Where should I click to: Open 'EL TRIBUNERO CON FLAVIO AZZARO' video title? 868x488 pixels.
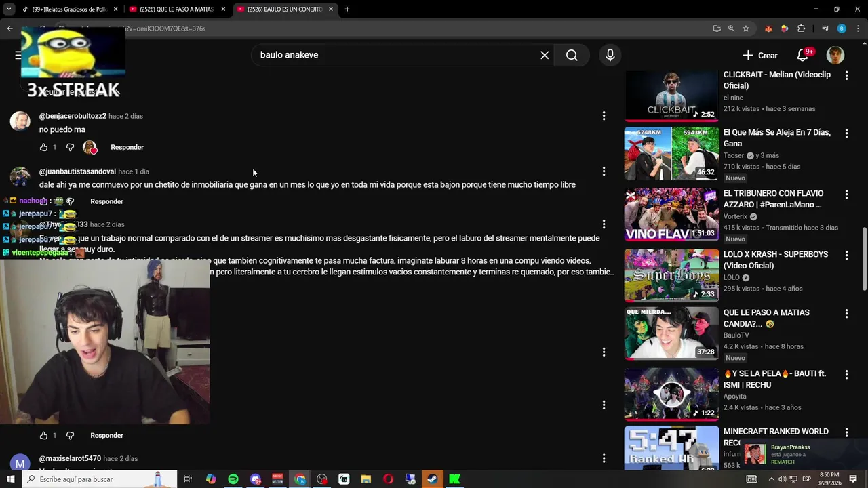(773, 199)
